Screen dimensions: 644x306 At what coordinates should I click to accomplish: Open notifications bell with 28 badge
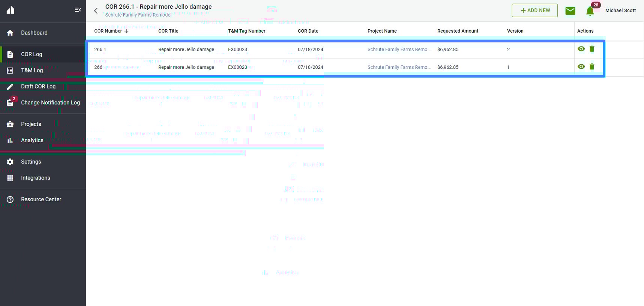pos(590,11)
